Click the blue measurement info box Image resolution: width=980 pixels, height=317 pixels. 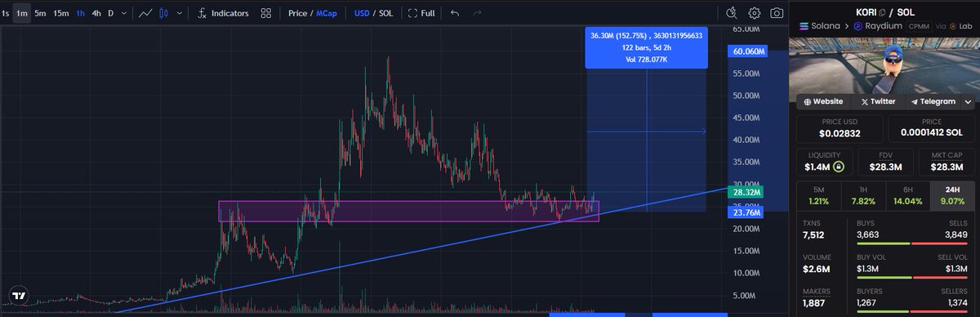pyautogui.click(x=646, y=48)
